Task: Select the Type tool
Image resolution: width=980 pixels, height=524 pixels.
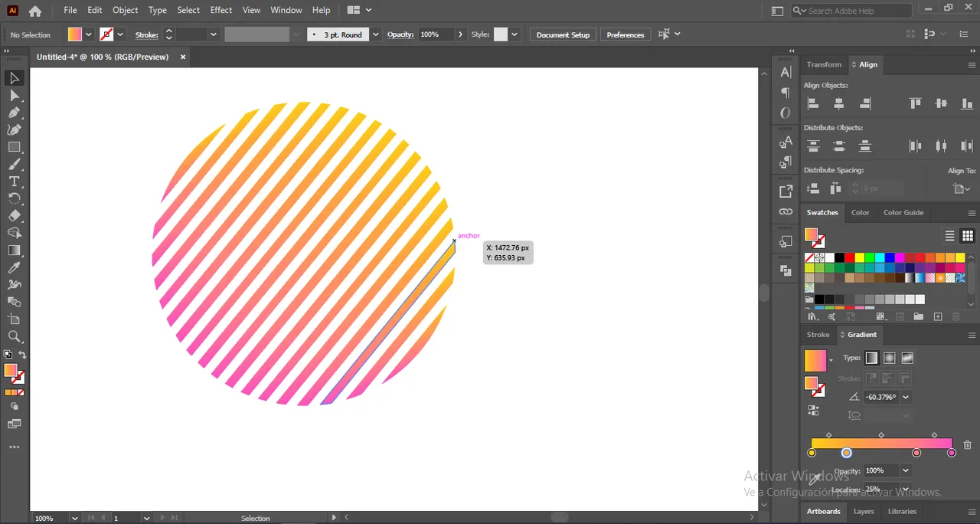Action: click(14, 182)
